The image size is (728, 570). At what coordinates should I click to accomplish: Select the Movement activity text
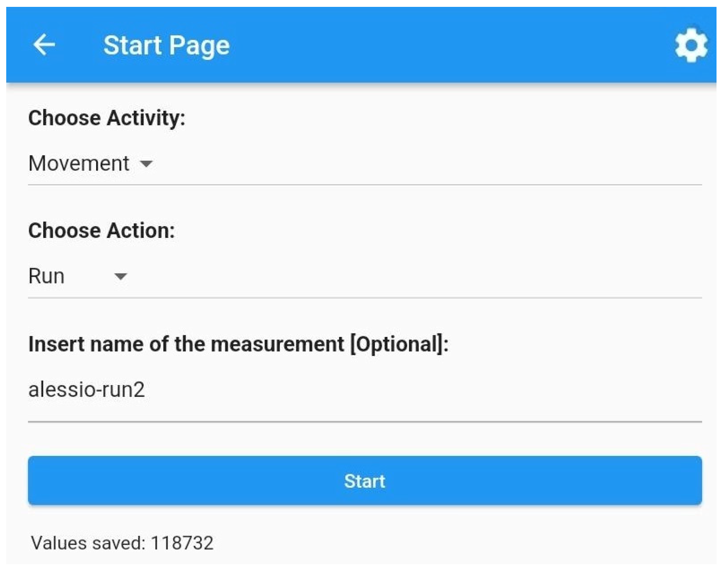79,164
